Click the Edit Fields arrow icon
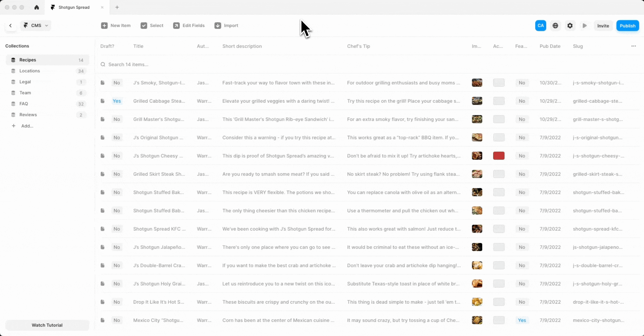 176,26
